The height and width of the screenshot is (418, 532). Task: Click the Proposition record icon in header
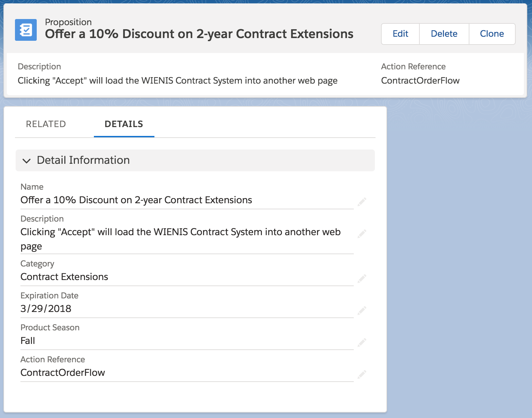[x=26, y=30]
